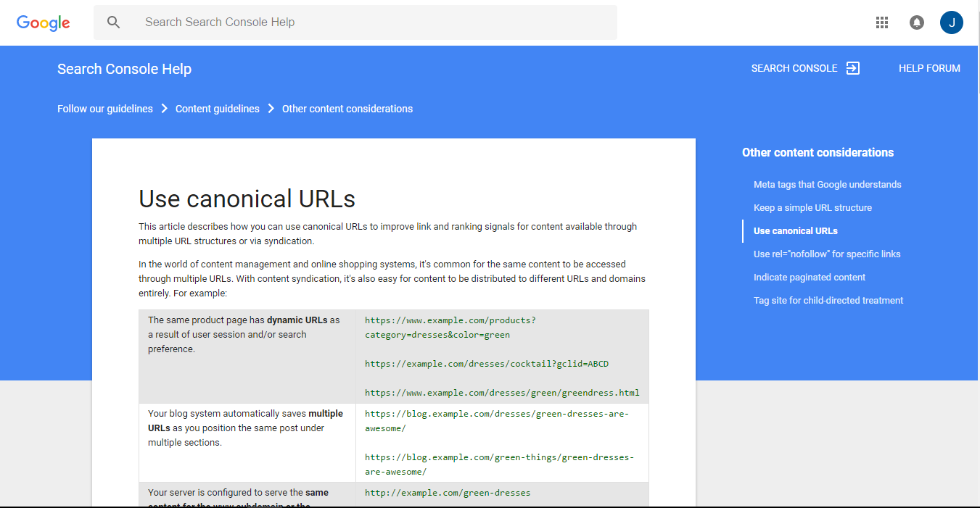The height and width of the screenshot is (508, 980).
Task: Navigate to Follow our guidelines breadcrumb
Action: [x=105, y=109]
